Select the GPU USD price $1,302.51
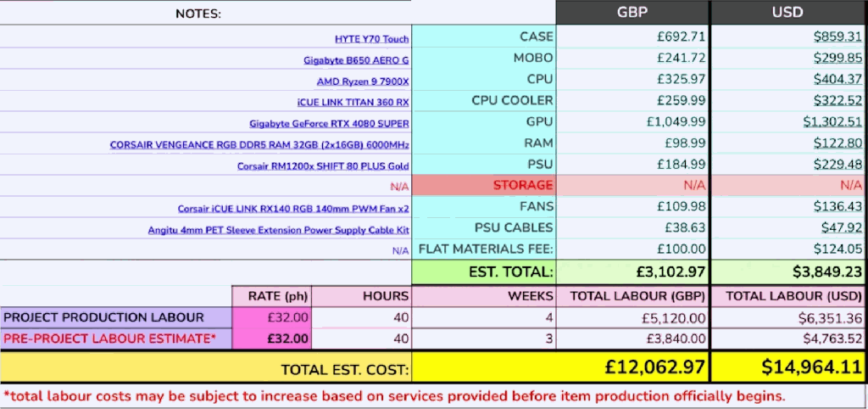 [x=832, y=122]
